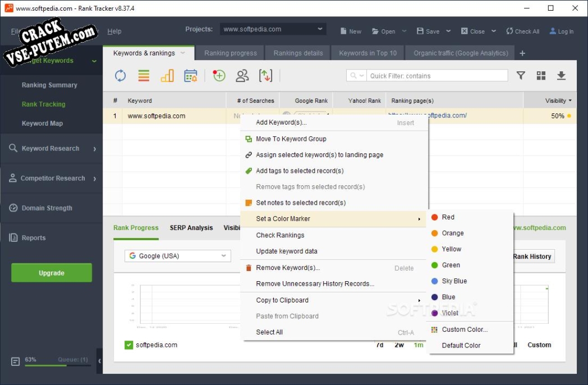This screenshot has width=588, height=385.
Task: Add a new workspace tab with plus
Action: point(522,53)
